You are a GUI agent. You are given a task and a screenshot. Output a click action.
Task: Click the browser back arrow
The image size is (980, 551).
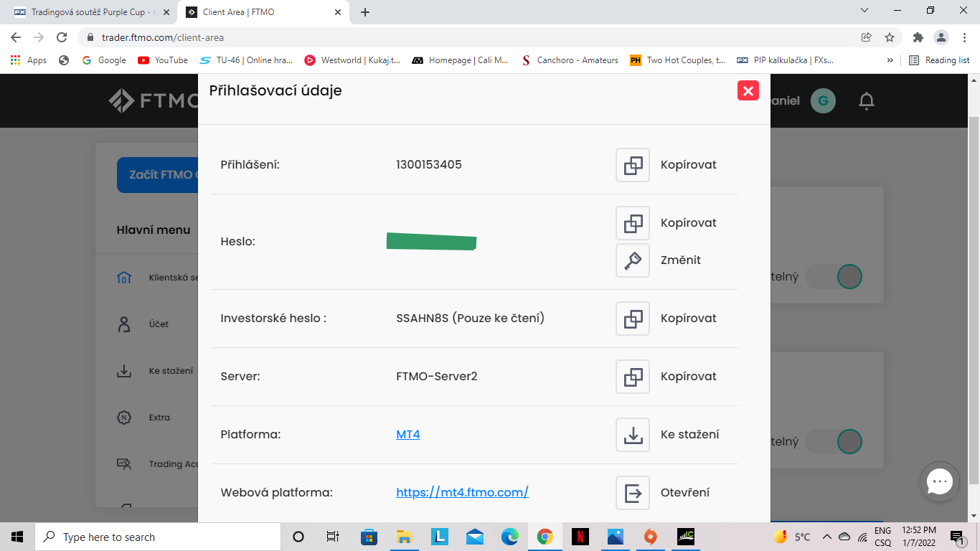coord(16,37)
